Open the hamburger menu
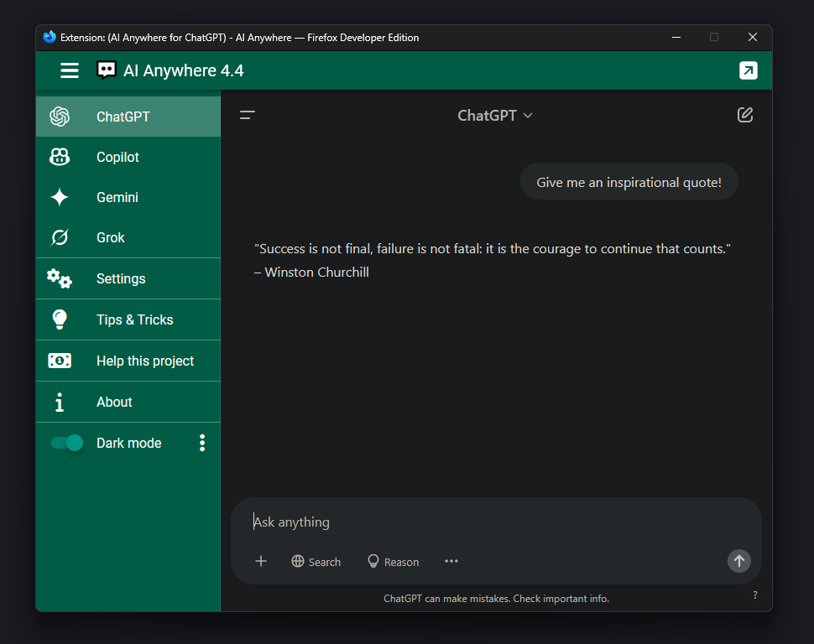Image resolution: width=814 pixels, height=644 pixels. pyautogui.click(x=69, y=70)
